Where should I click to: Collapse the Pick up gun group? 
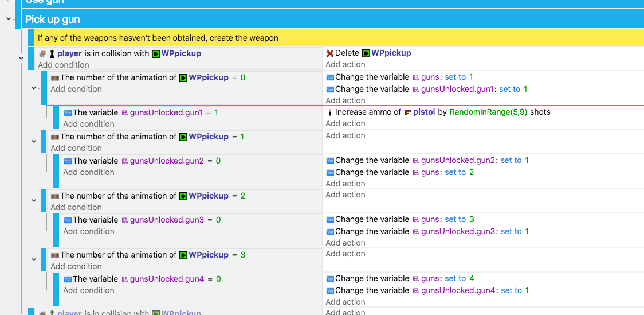[8, 19]
